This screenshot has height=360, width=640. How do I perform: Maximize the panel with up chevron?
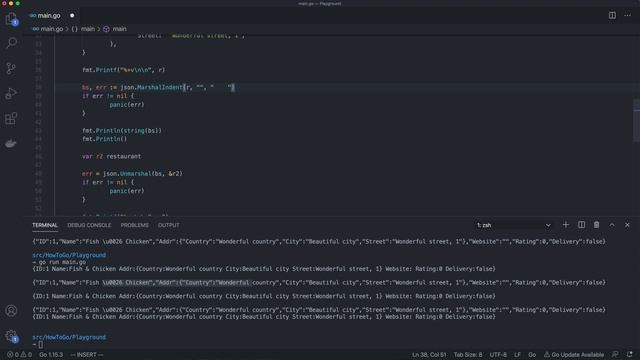point(612,225)
